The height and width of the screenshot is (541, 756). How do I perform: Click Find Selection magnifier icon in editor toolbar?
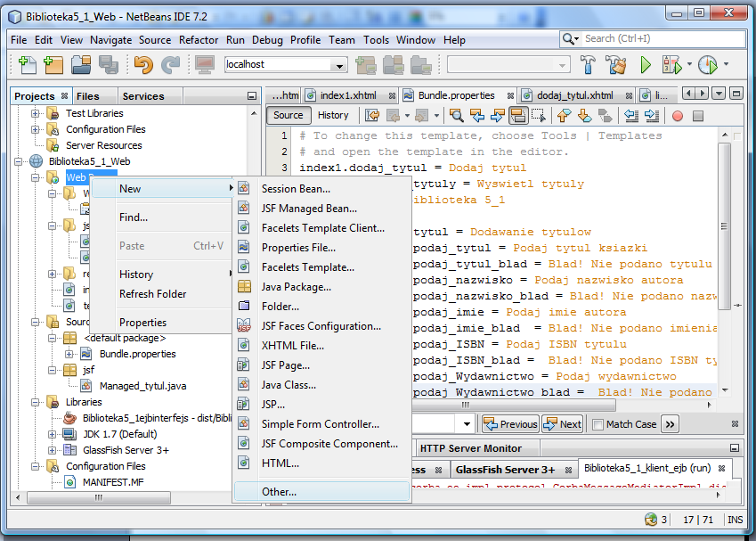[456, 116]
